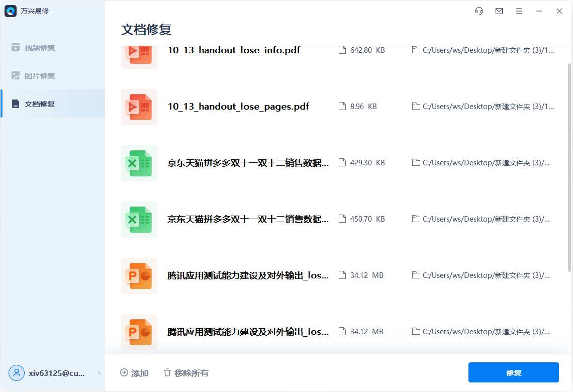Select the 视频修复 sidebar icon
Image resolution: width=573 pixels, height=392 pixels.
[x=16, y=47]
